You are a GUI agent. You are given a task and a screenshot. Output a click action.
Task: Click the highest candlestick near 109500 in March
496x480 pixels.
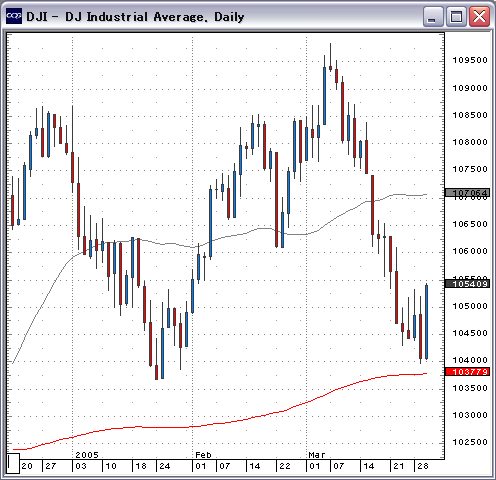(x=330, y=68)
